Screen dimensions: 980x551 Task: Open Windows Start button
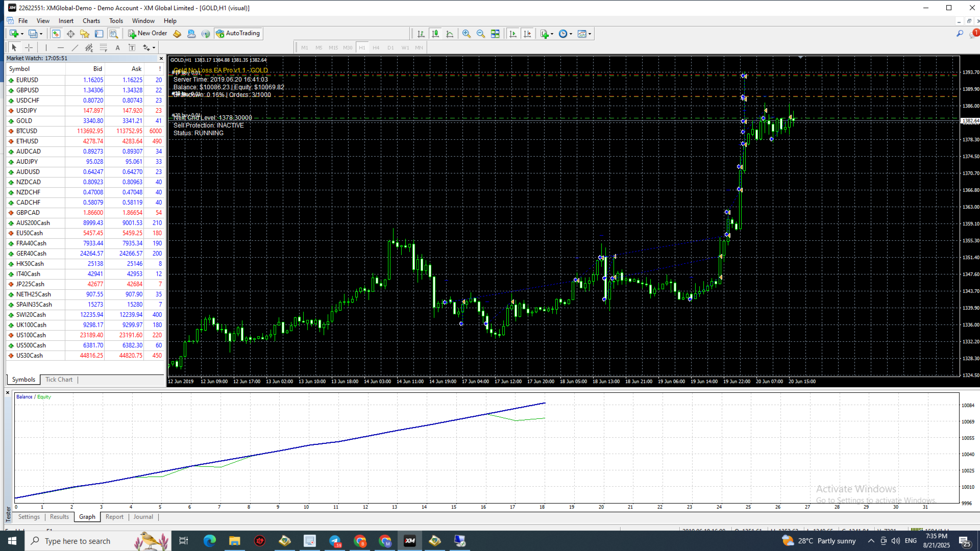12,541
